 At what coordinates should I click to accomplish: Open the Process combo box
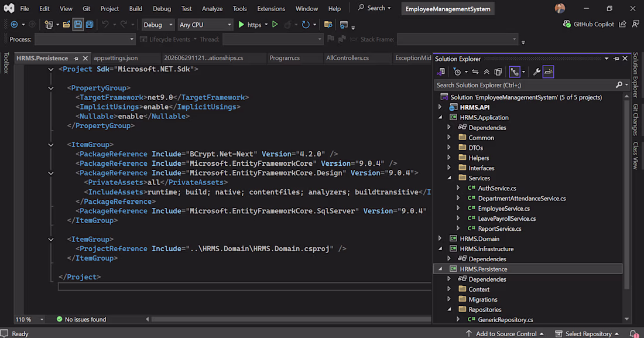(85, 39)
